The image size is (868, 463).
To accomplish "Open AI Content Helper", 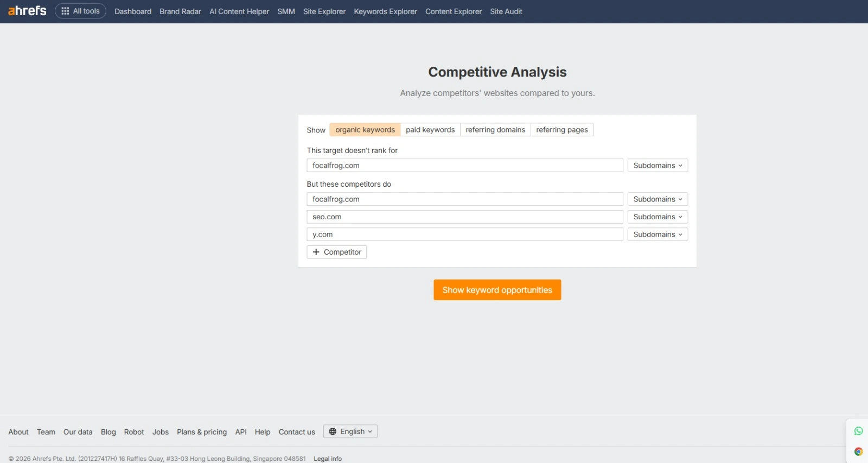I will [239, 11].
